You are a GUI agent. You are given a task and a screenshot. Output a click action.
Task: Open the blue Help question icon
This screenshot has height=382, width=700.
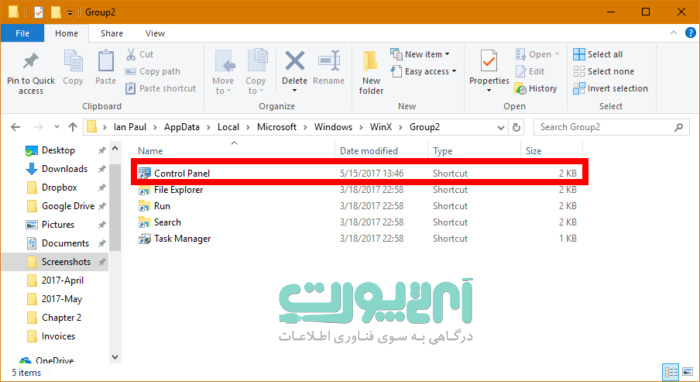pos(690,33)
